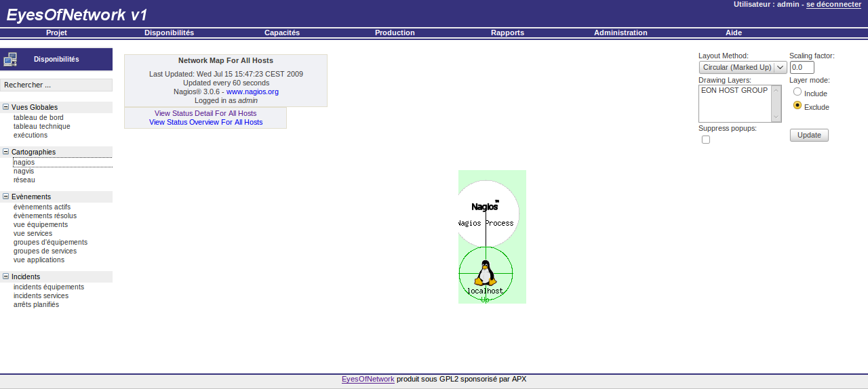The width and height of the screenshot is (868, 389).
Task: Open the nagvis cartography item
Action: click(x=24, y=171)
